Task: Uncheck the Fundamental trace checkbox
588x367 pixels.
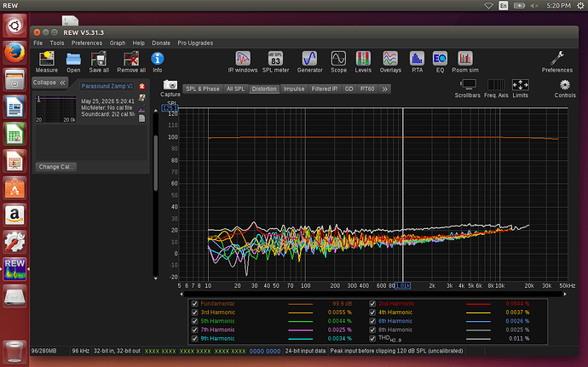Action: point(194,304)
